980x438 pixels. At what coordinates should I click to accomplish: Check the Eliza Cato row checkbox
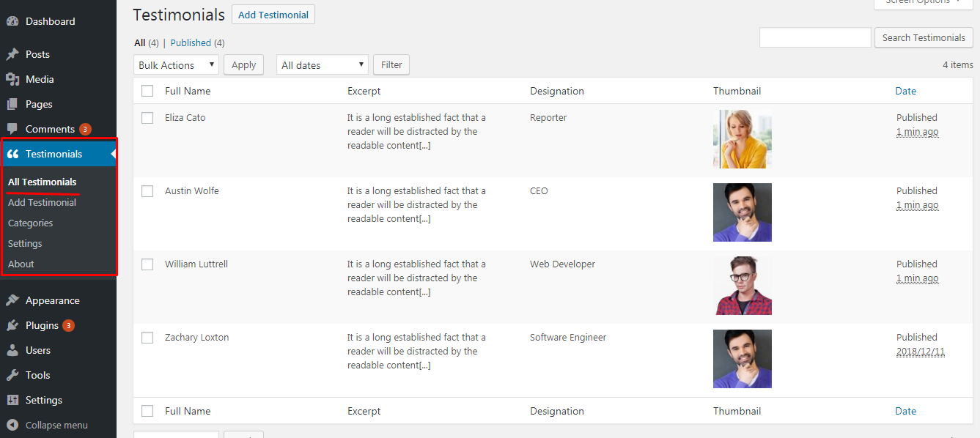[x=147, y=118]
